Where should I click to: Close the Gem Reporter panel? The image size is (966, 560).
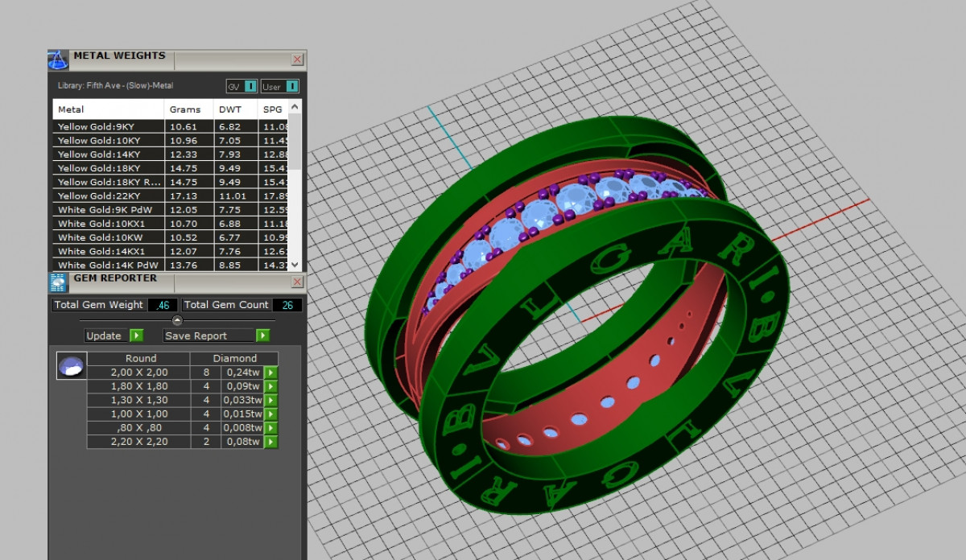[x=297, y=282]
